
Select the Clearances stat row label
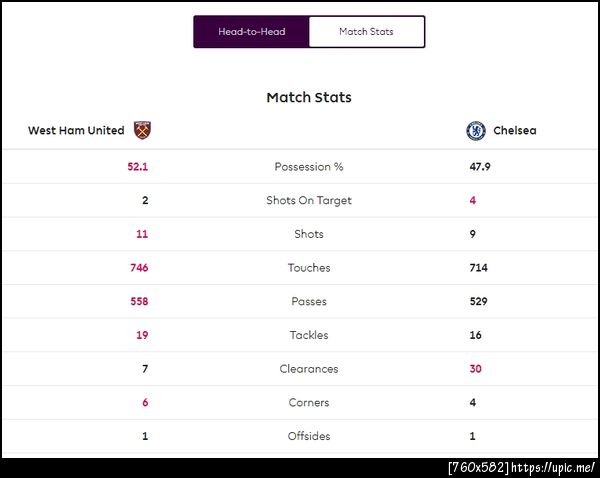click(309, 369)
